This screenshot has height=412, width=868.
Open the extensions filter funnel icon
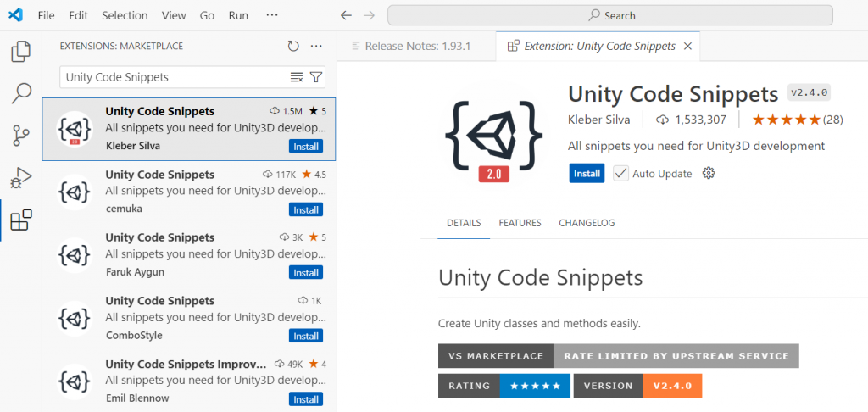point(315,77)
